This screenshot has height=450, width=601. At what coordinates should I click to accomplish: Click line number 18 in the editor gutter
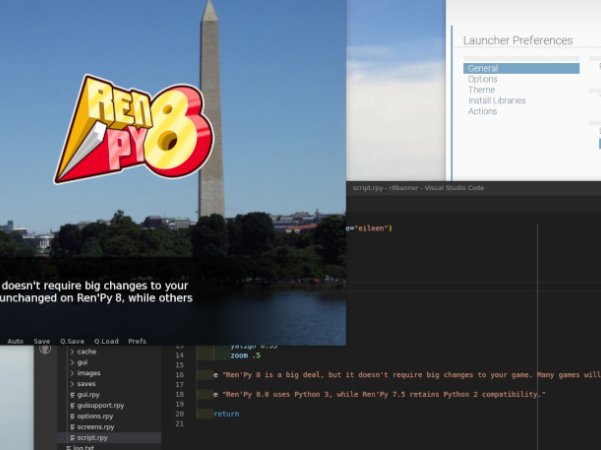coord(180,394)
